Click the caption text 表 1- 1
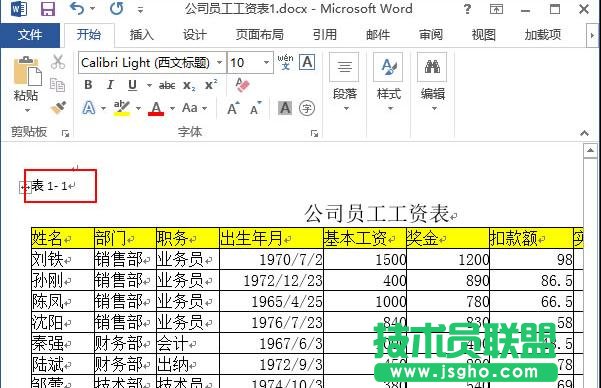Screen dimensions: 601x388 50,186
